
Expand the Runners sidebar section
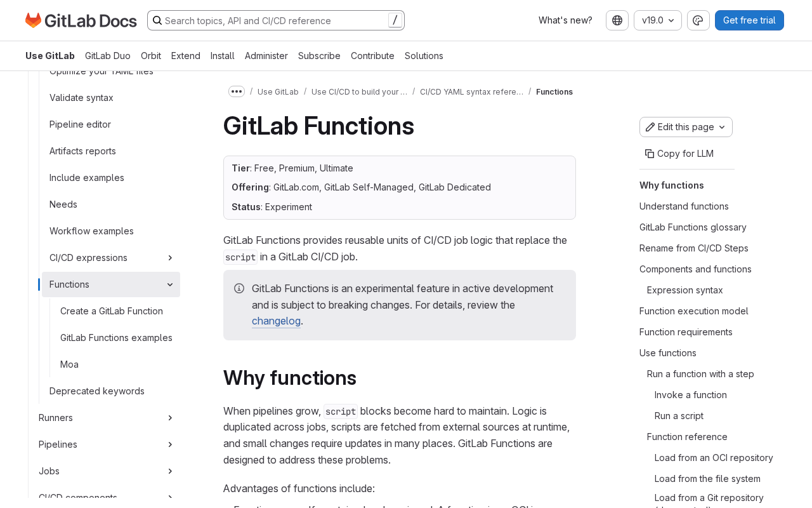170,418
